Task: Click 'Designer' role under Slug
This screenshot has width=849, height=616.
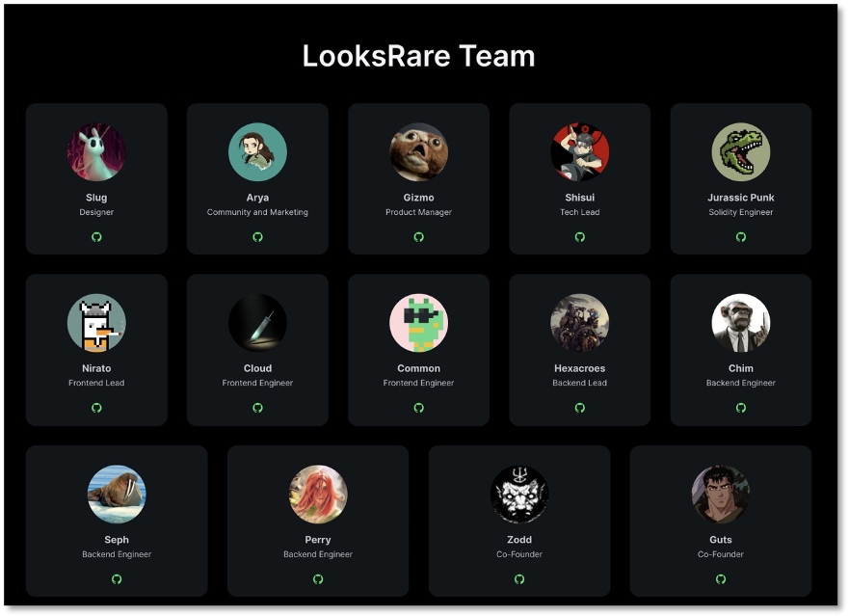Action: click(96, 212)
